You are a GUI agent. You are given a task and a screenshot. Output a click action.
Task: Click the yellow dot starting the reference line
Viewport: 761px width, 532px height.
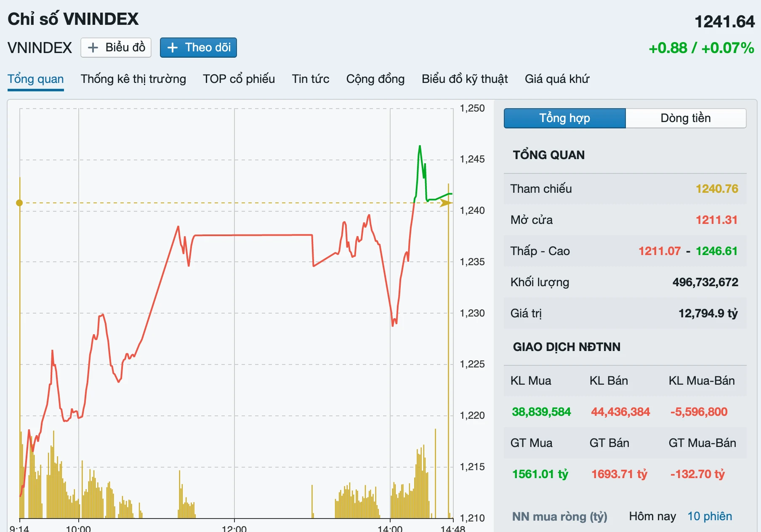tap(19, 203)
